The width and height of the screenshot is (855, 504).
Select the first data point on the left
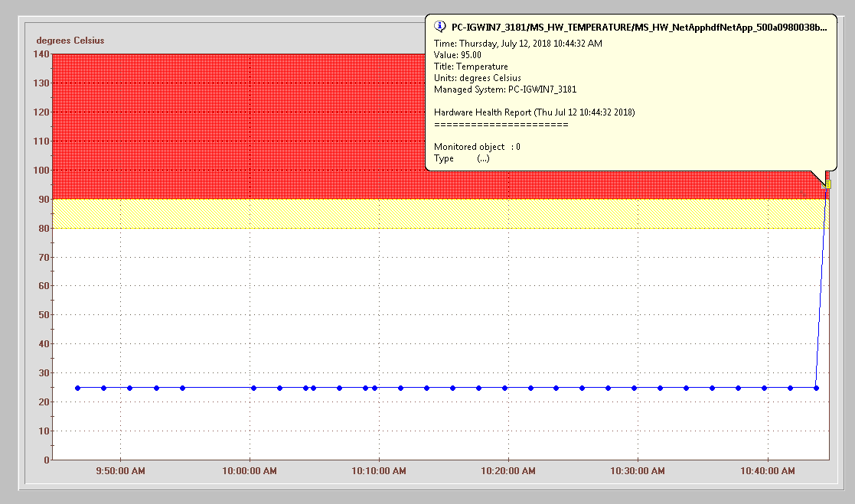77,388
